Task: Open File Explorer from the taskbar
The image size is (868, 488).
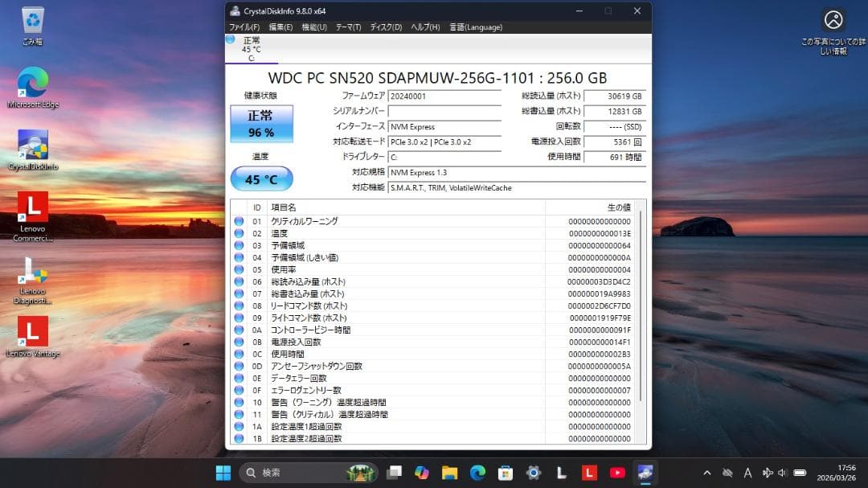Action: click(x=449, y=473)
